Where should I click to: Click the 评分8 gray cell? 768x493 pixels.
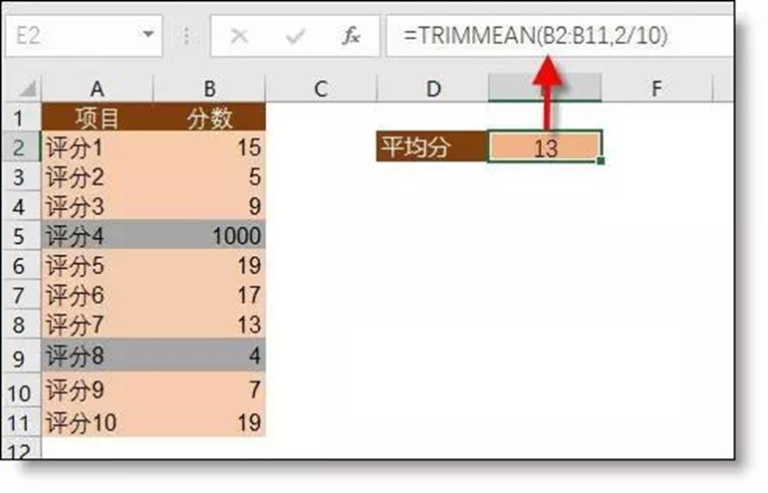[97, 355]
